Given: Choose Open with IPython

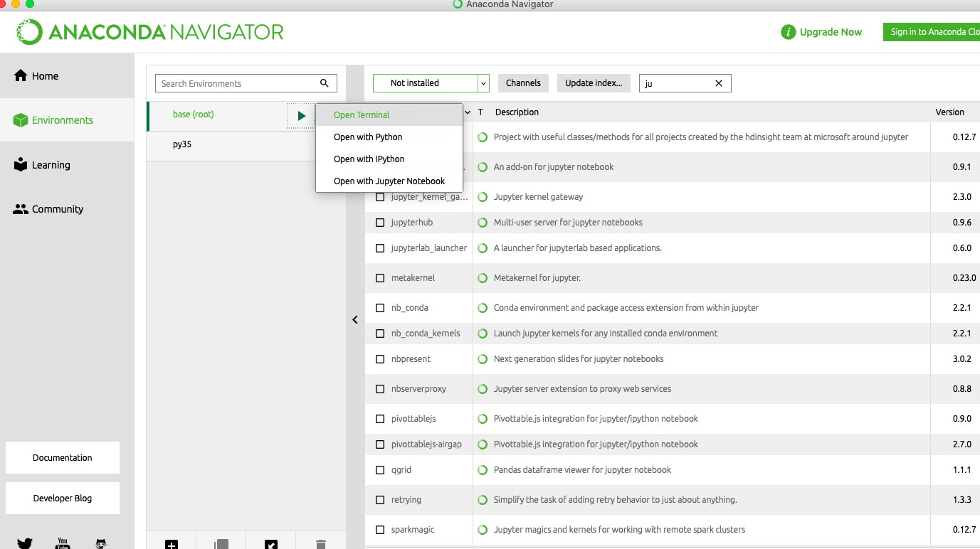Looking at the screenshot, I should tap(389, 159).
